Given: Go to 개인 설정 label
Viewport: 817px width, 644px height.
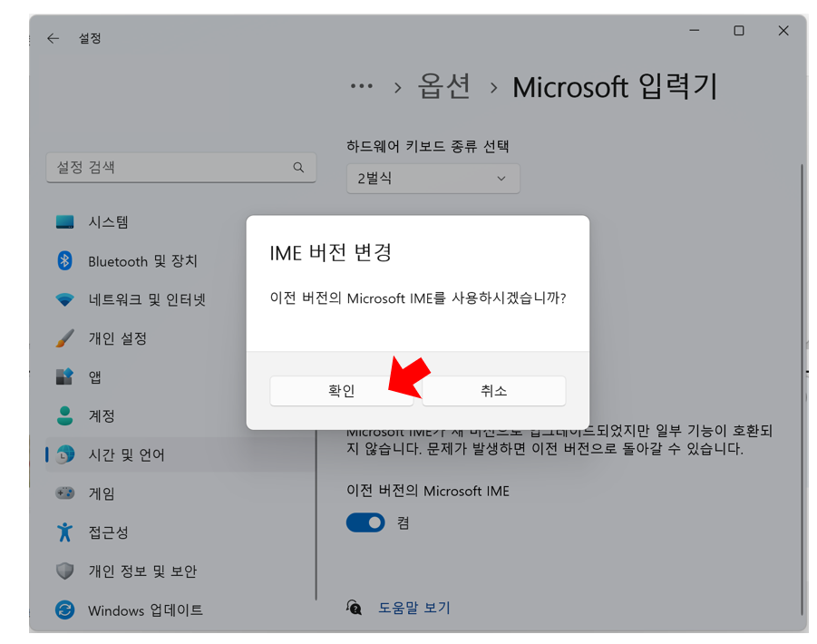Looking at the screenshot, I should pyautogui.click(x=118, y=338).
